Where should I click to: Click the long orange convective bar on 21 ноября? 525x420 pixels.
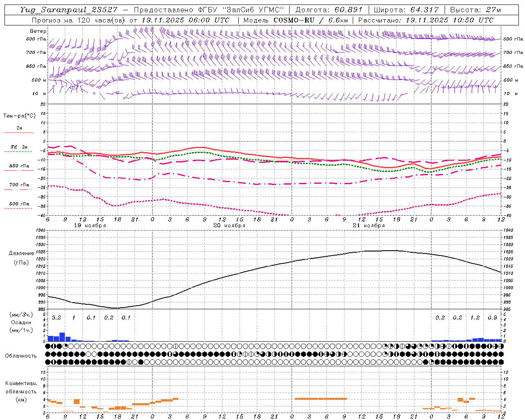coord(321,399)
